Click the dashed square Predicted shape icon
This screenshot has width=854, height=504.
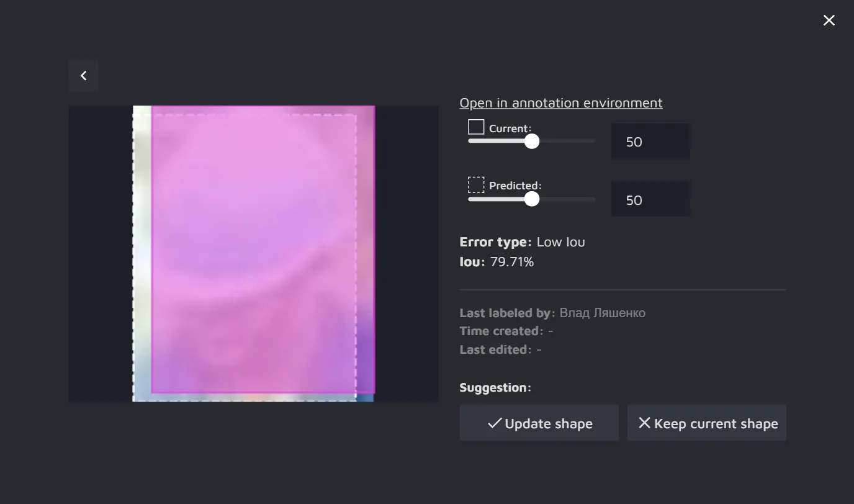(476, 185)
